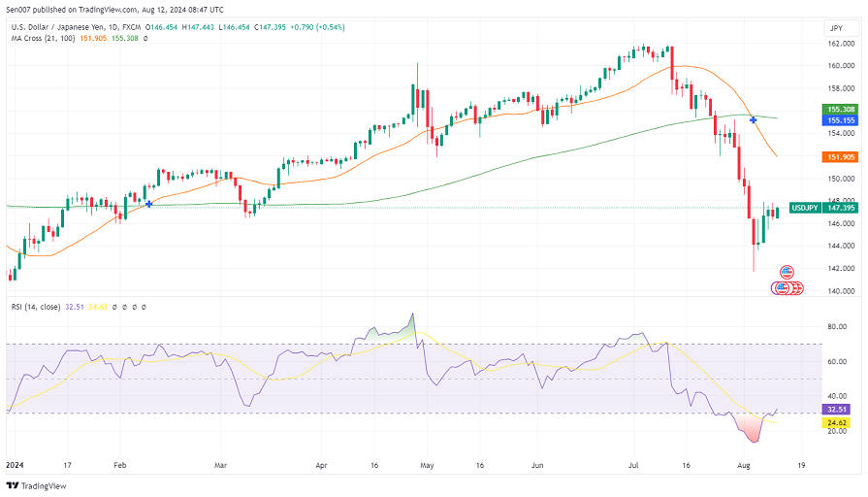The height and width of the screenshot is (497, 868).
Task: Open the single US flag economic event icon
Action: (x=787, y=272)
